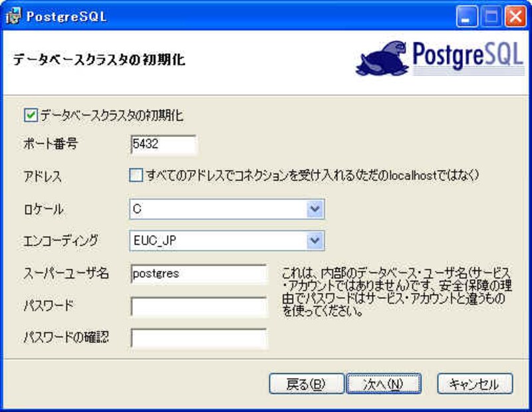Select the EUC_JP encoding combo box field
Viewport: 532px width, 412px height.
[218, 241]
